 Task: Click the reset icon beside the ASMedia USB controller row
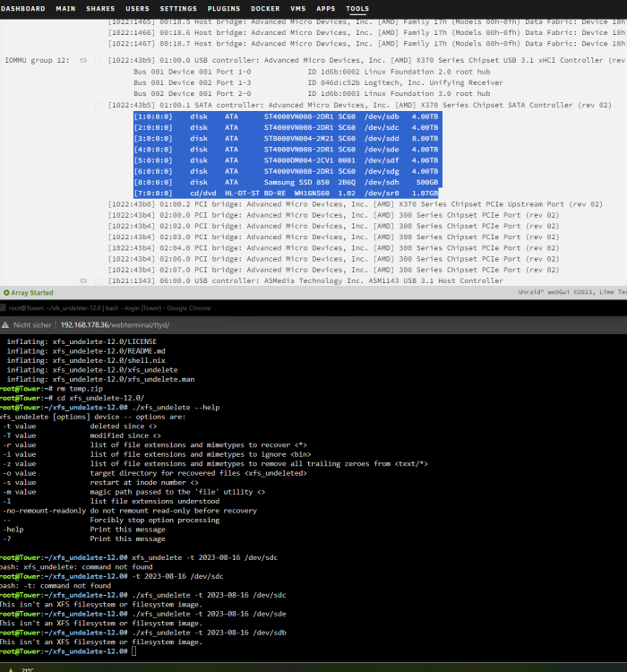pyautogui.click(x=83, y=280)
